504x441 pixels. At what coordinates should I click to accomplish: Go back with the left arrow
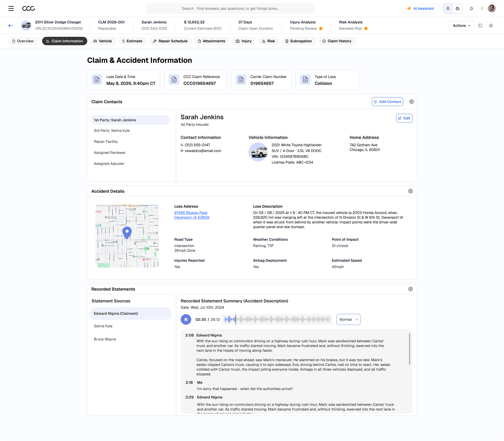[x=10, y=25]
